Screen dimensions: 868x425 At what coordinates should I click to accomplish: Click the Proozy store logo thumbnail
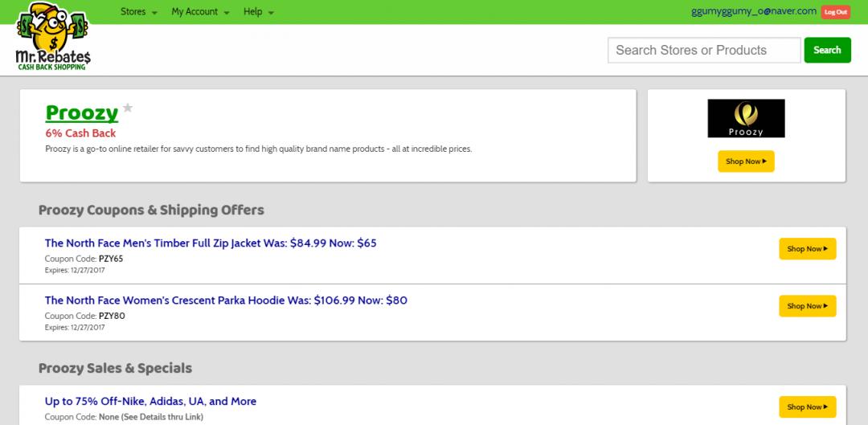(x=746, y=118)
